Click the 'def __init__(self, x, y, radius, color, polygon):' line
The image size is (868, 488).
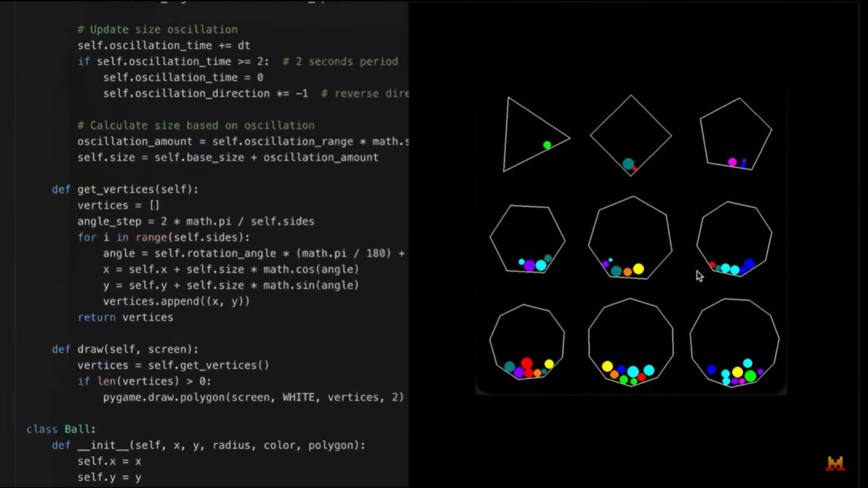[209, 445]
